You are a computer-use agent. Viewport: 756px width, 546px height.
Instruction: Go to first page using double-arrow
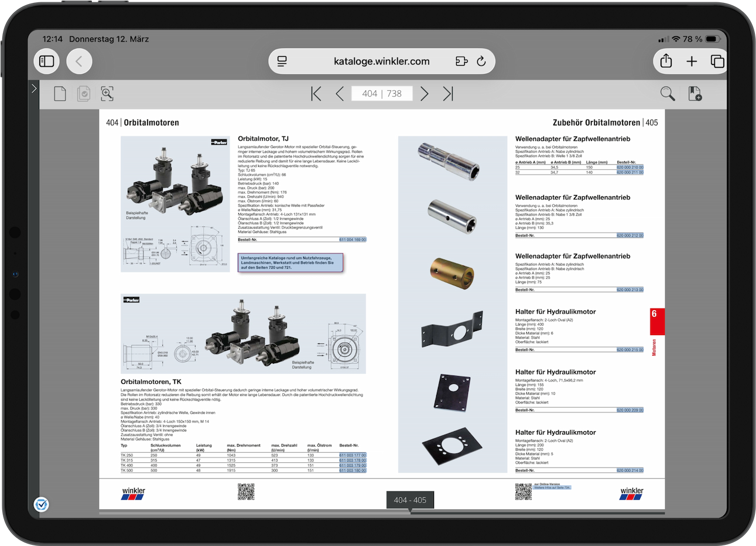point(316,93)
